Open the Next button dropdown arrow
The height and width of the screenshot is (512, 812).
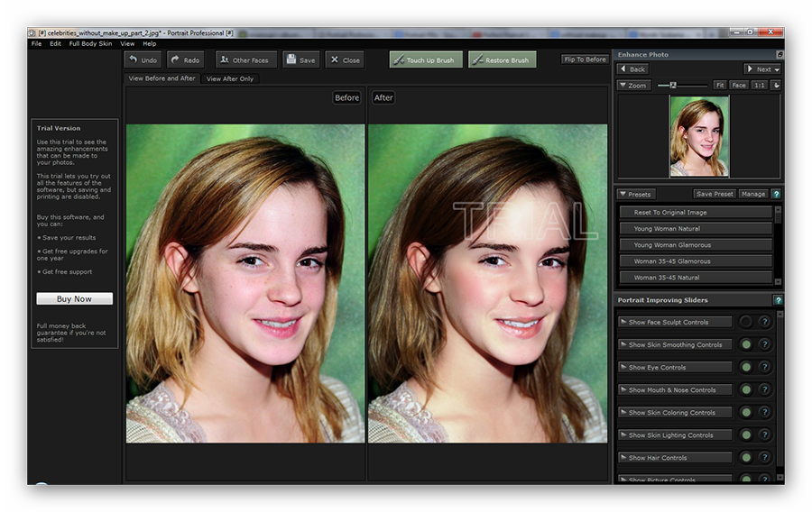click(x=778, y=69)
